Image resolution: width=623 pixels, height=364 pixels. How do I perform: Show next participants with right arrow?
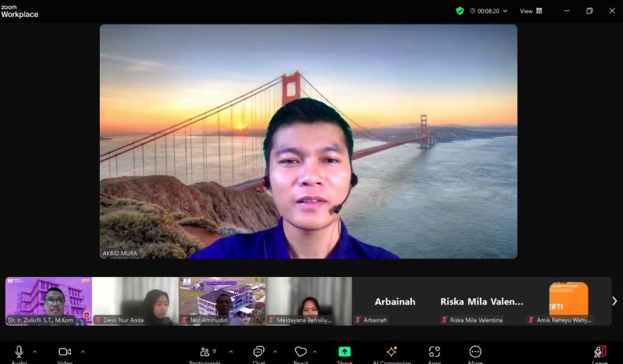[614, 301]
